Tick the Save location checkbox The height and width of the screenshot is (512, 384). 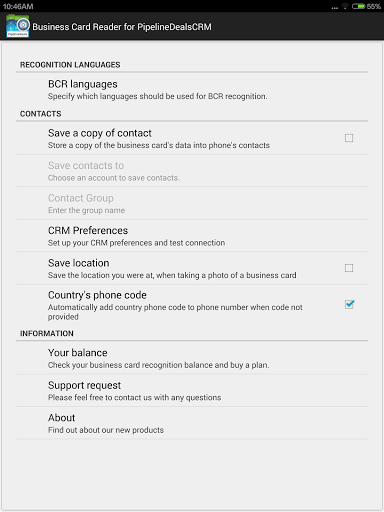tap(349, 268)
